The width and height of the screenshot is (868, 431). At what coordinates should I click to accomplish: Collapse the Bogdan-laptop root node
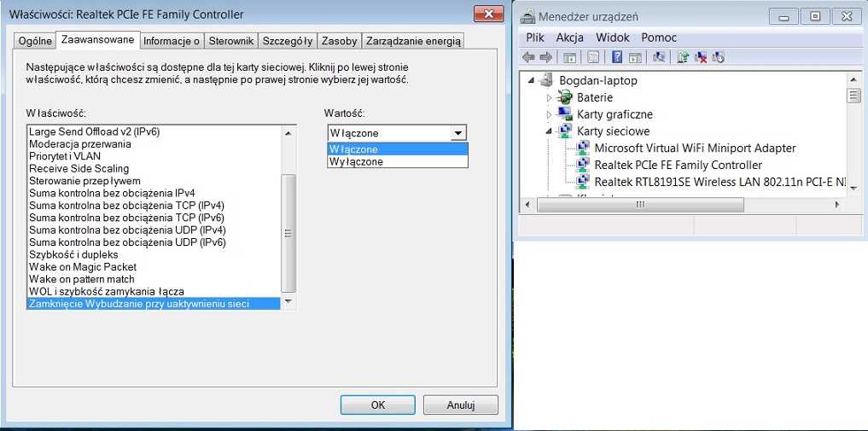(532, 81)
